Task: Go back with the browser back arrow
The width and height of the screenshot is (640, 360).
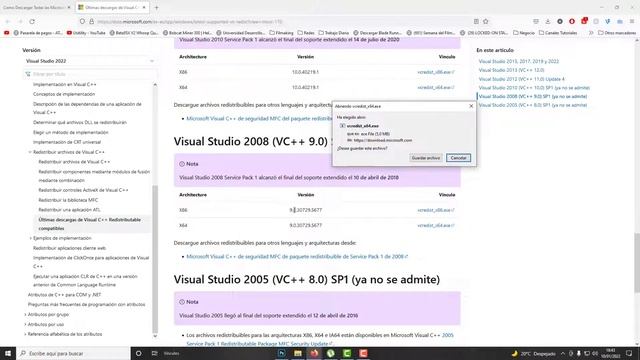Action: 7,22
